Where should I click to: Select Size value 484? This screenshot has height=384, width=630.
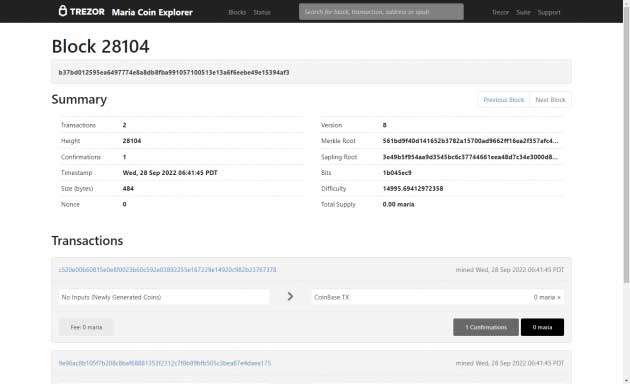pos(128,188)
